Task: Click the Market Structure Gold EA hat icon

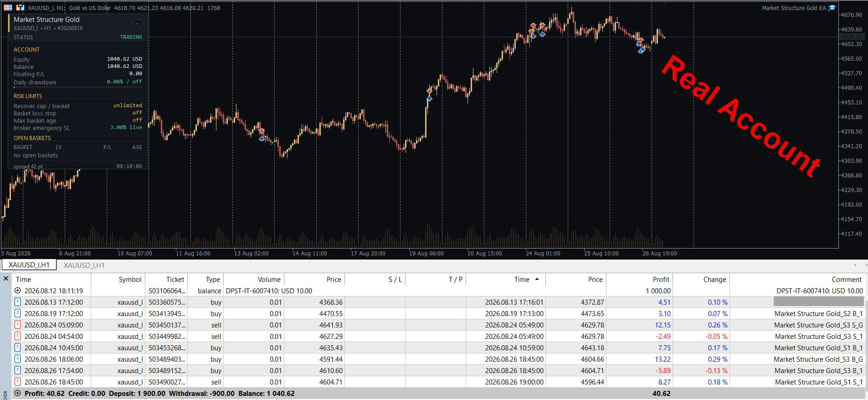Action: tap(832, 8)
